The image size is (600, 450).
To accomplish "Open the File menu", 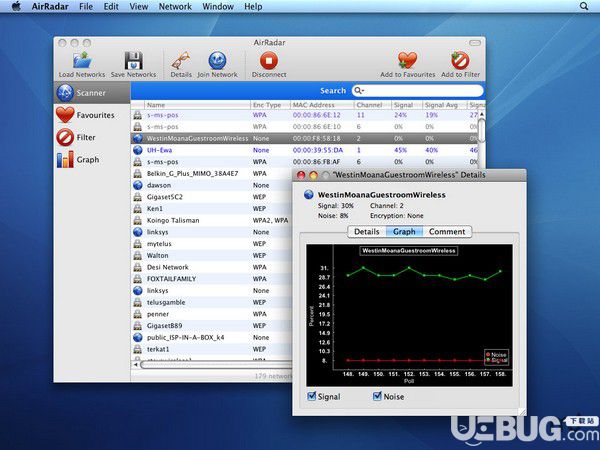I will point(86,7).
